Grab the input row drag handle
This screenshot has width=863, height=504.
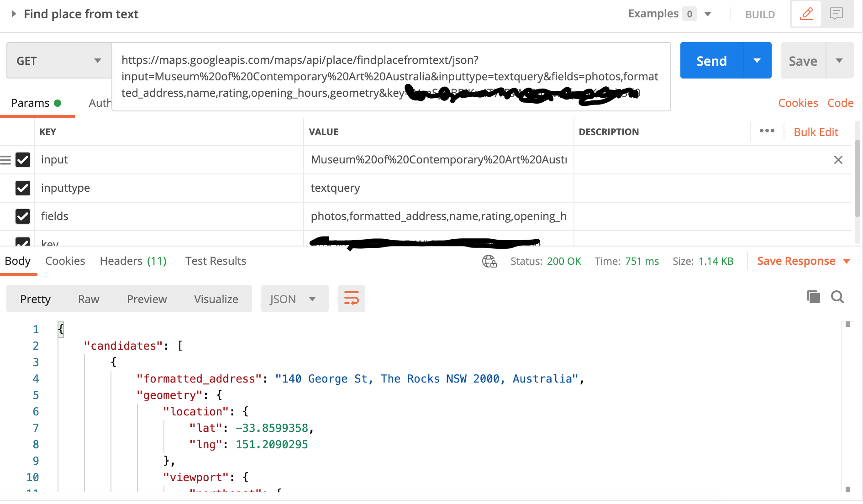coord(5,160)
